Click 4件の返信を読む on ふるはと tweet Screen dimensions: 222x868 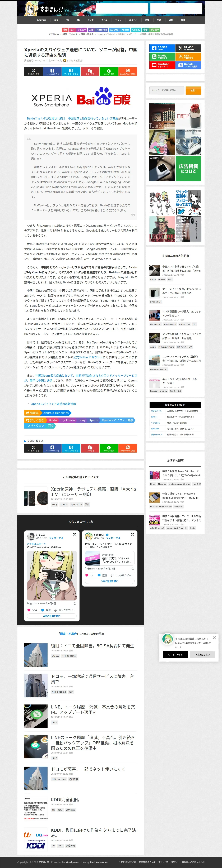coord(52,616)
